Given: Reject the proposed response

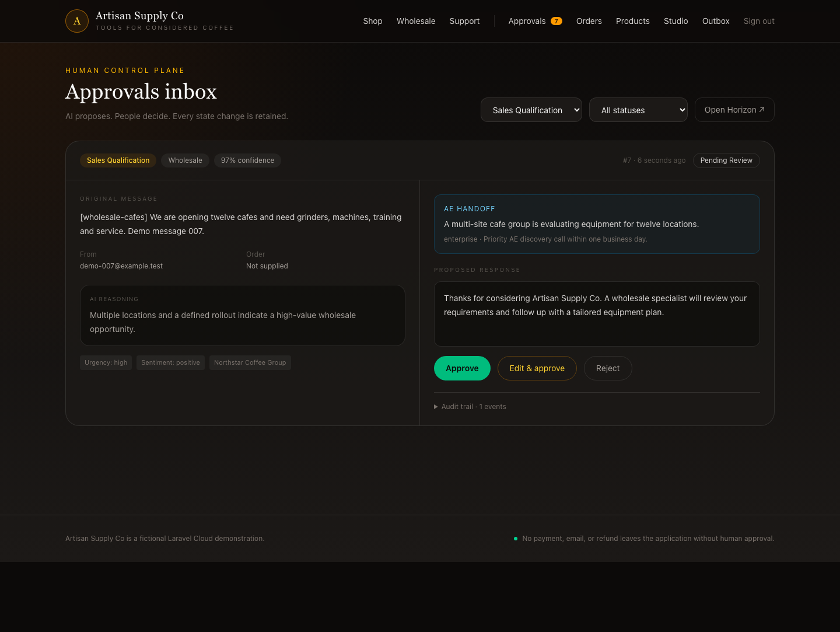Looking at the screenshot, I should tap(608, 368).
